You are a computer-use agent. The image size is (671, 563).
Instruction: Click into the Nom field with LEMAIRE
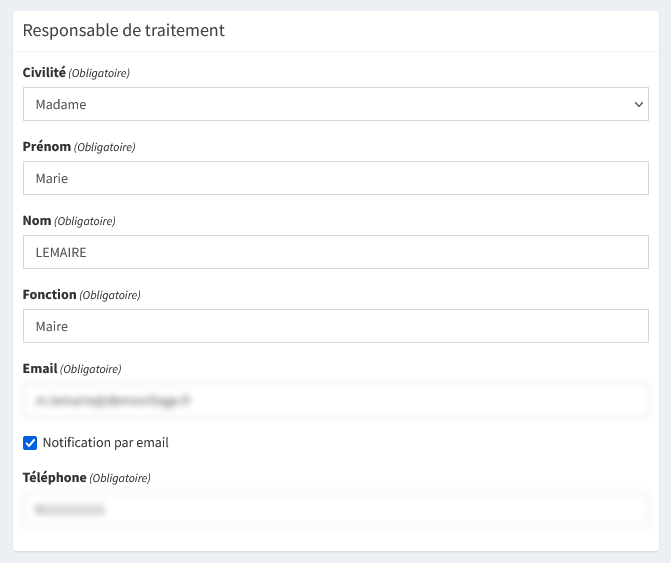pos(335,252)
